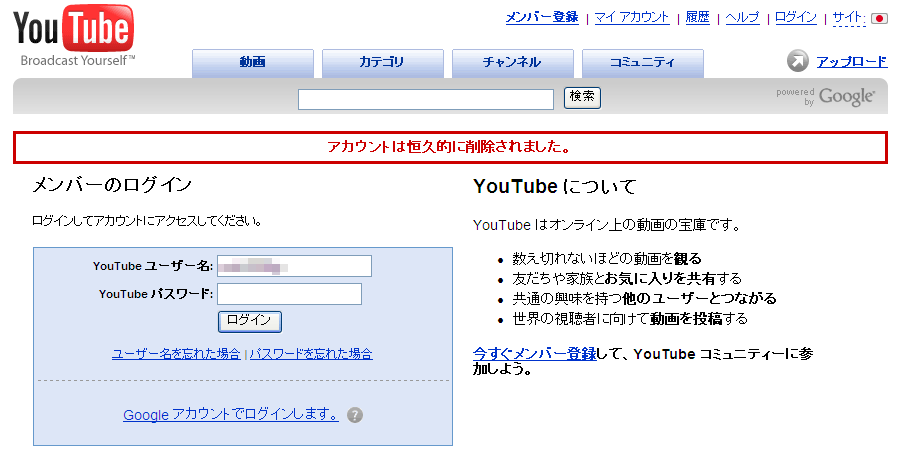Viewport: 906px width, 463px height.
Task: Click the ログイン link in header
Action: pos(796,17)
